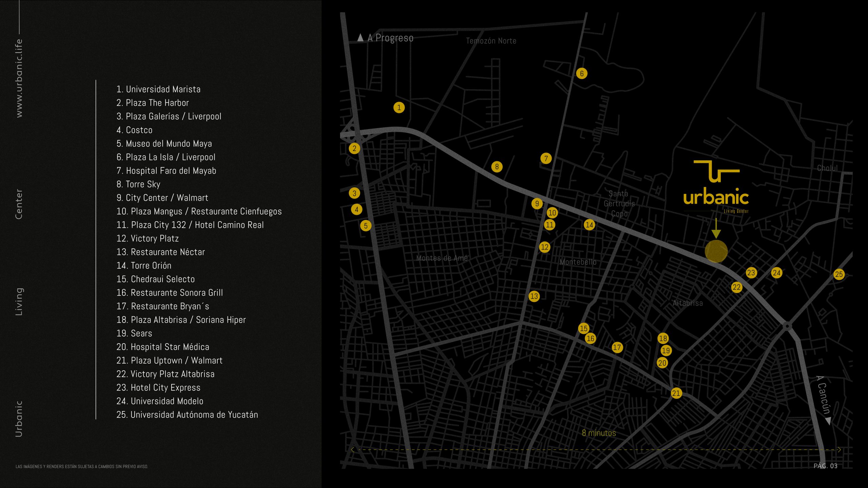Click the Altabrisa neighborhood label
This screenshot has width=868, height=488.
(688, 303)
